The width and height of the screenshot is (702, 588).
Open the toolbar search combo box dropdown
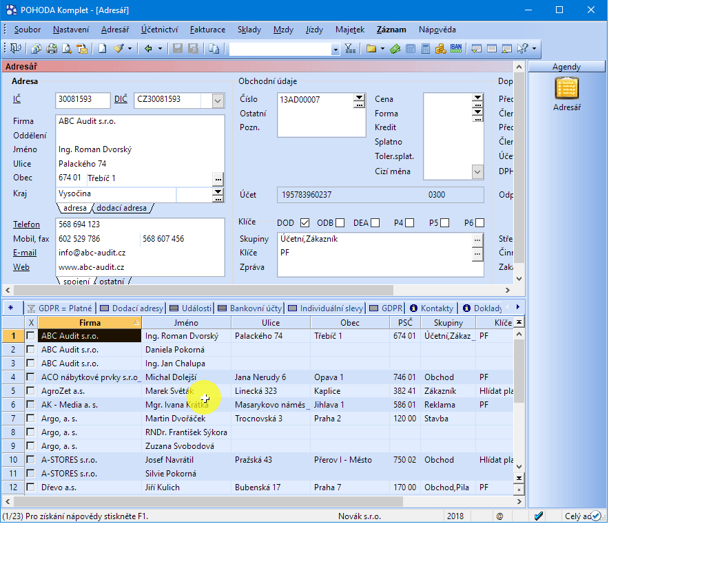point(335,50)
